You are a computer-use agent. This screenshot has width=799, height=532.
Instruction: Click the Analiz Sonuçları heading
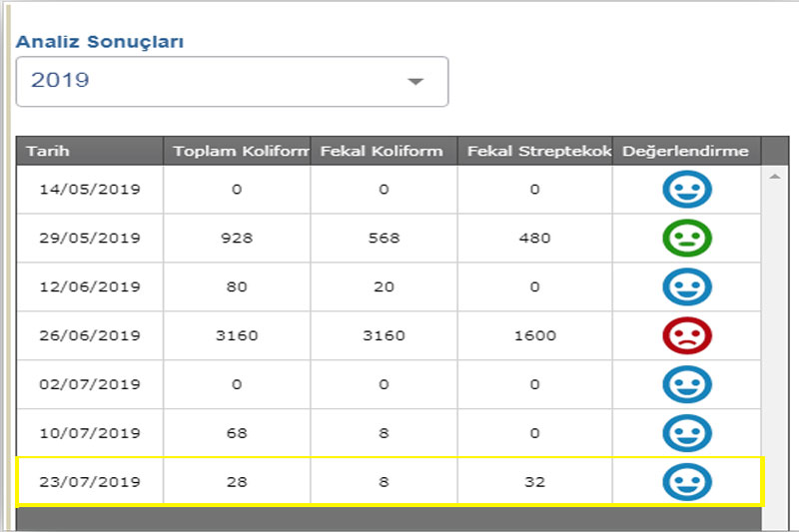tap(100, 42)
